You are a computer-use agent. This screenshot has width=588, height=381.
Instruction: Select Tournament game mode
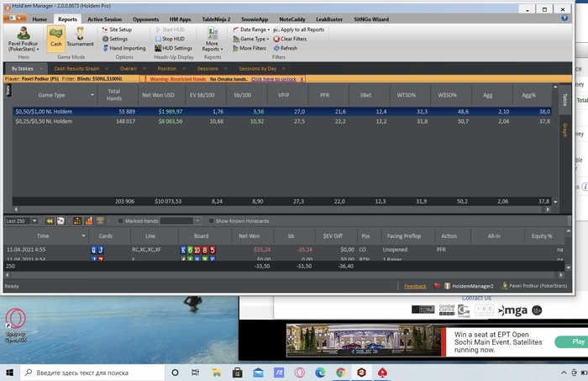pos(80,39)
